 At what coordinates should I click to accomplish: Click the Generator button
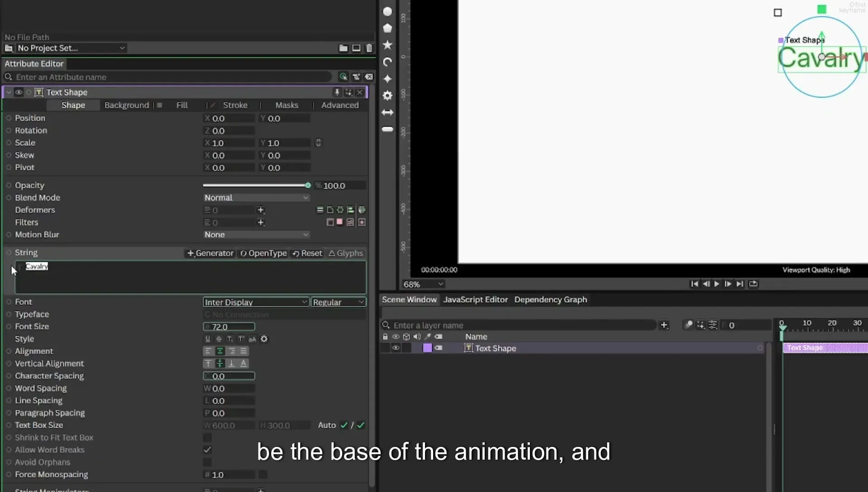coord(210,253)
